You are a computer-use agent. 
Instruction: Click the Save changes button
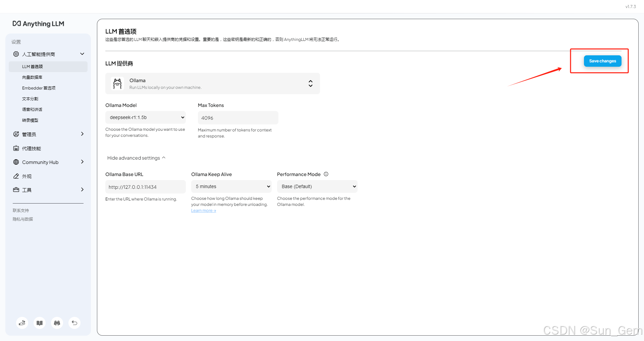(x=602, y=61)
